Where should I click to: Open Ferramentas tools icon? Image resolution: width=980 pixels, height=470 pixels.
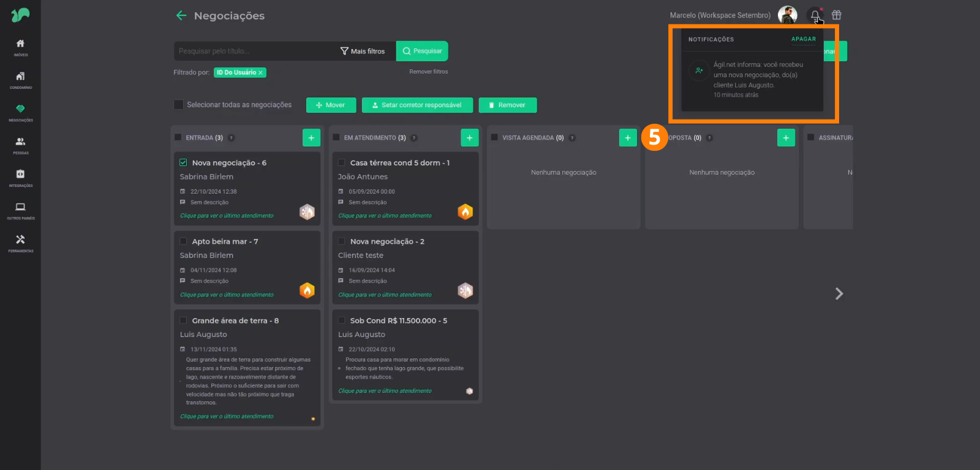pyautogui.click(x=20, y=243)
